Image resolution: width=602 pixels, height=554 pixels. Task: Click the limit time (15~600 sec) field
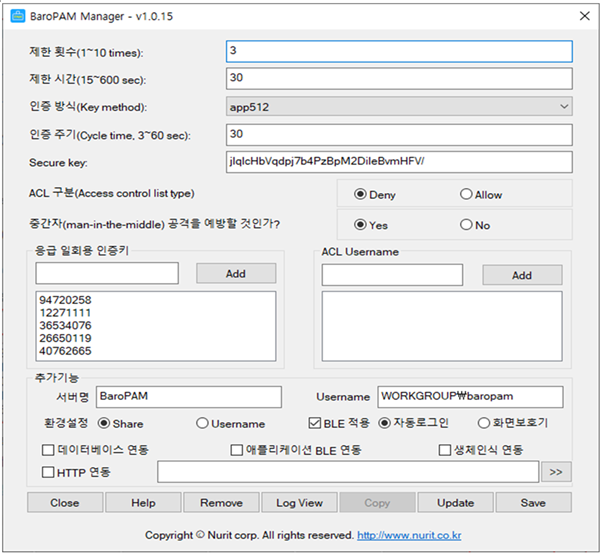[x=399, y=79]
